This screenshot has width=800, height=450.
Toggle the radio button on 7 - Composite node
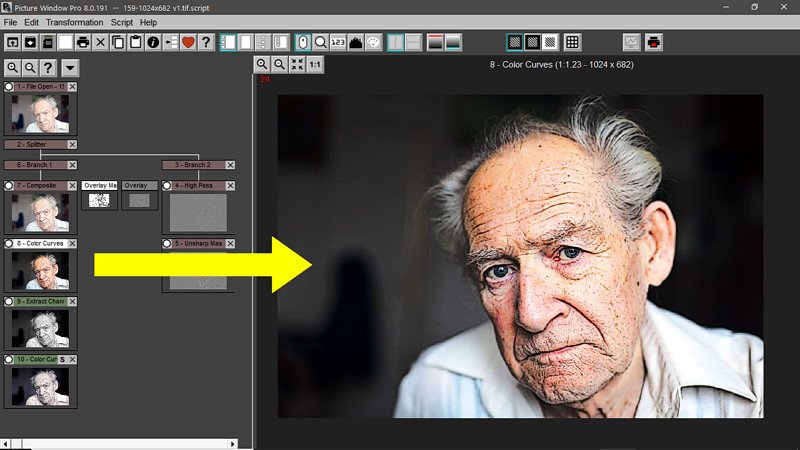pos(9,186)
